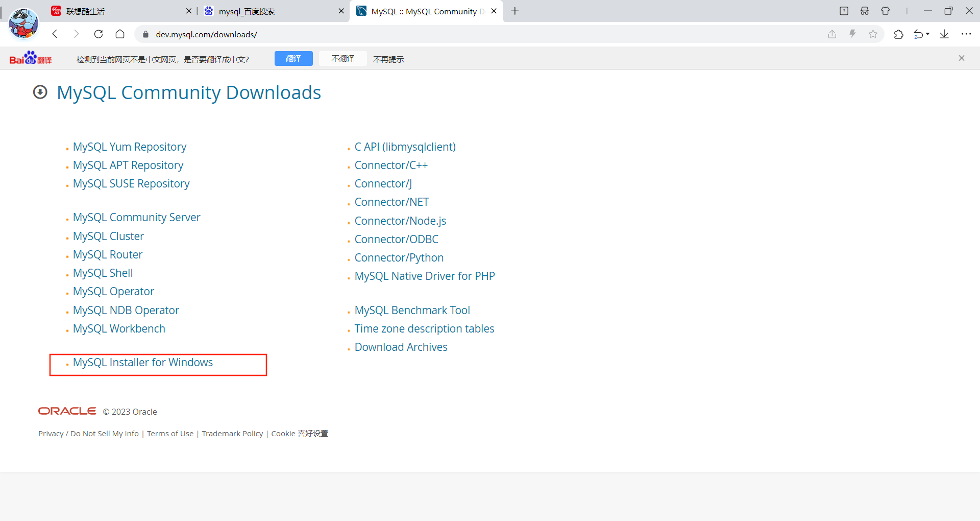
Task: Open Connector/ODBC link
Action: point(397,239)
